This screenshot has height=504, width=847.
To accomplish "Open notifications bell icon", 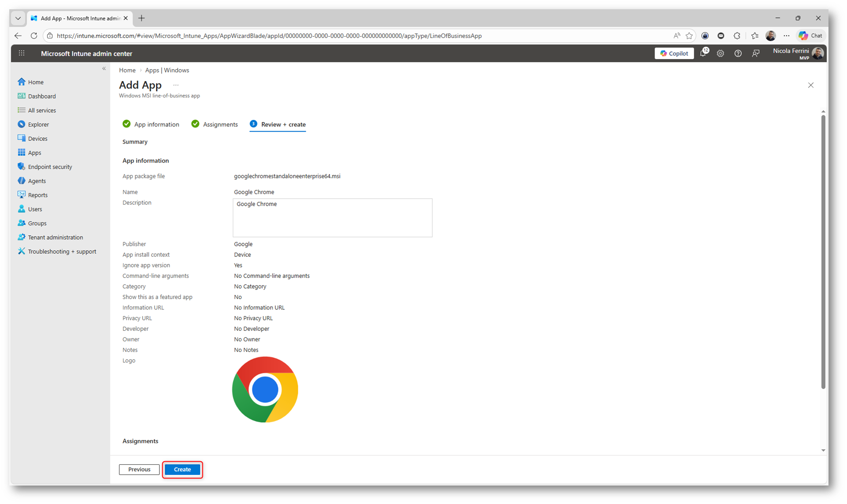I will [x=703, y=53].
